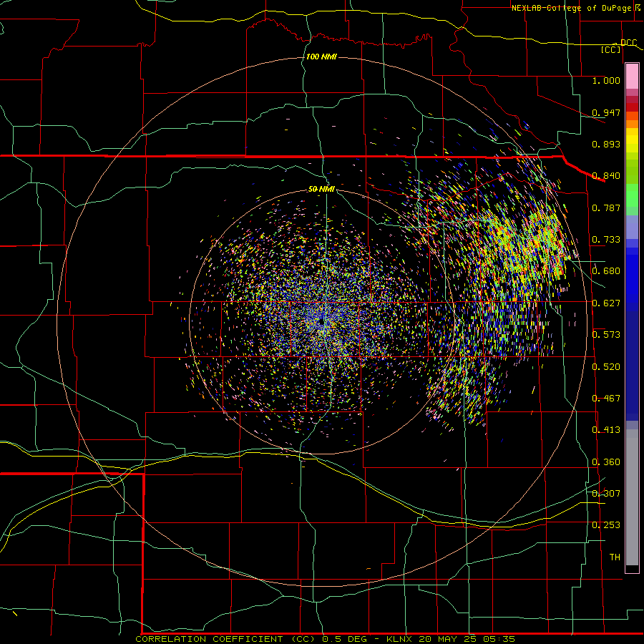
Task: Select the 0.787 scale value
Action: [x=606, y=208]
